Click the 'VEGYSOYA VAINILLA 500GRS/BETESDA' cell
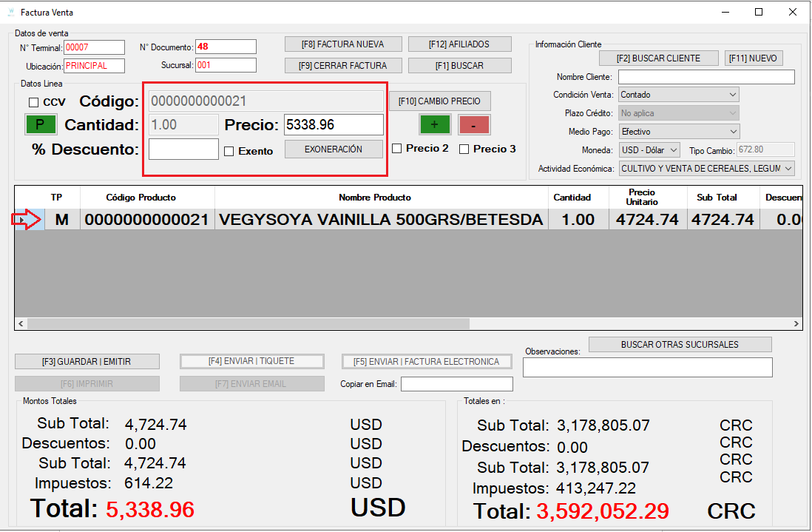Viewport: 812px width, 532px height. (x=381, y=220)
